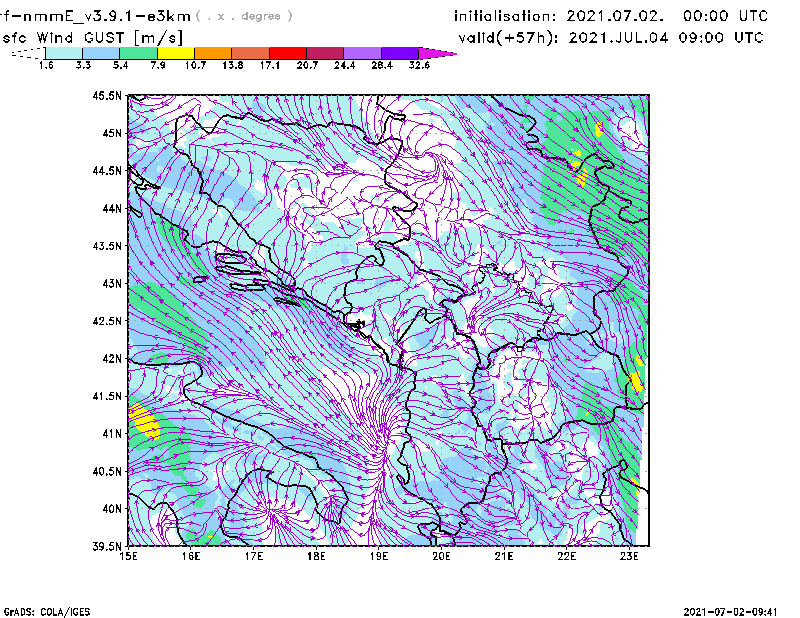
Task: Click the '19E' longitude label
Action: click(x=379, y=556)
